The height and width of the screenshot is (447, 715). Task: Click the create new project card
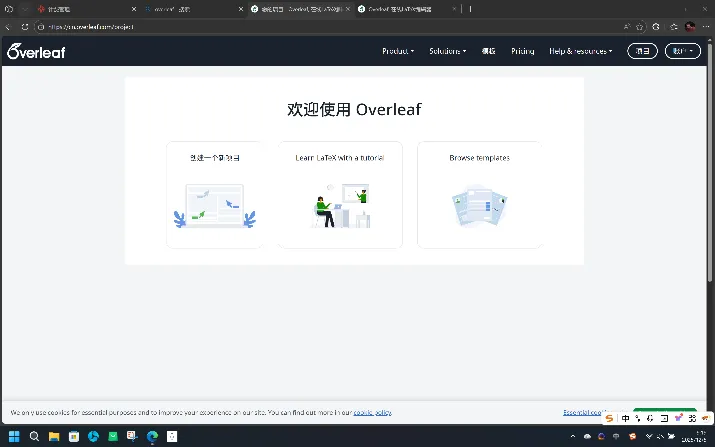pos(215,195)
